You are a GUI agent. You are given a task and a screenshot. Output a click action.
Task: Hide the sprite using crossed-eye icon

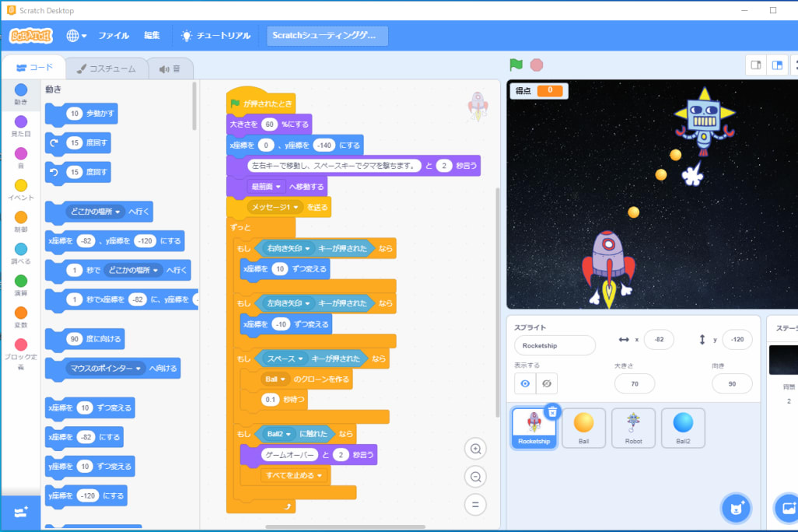pos(547,383)
